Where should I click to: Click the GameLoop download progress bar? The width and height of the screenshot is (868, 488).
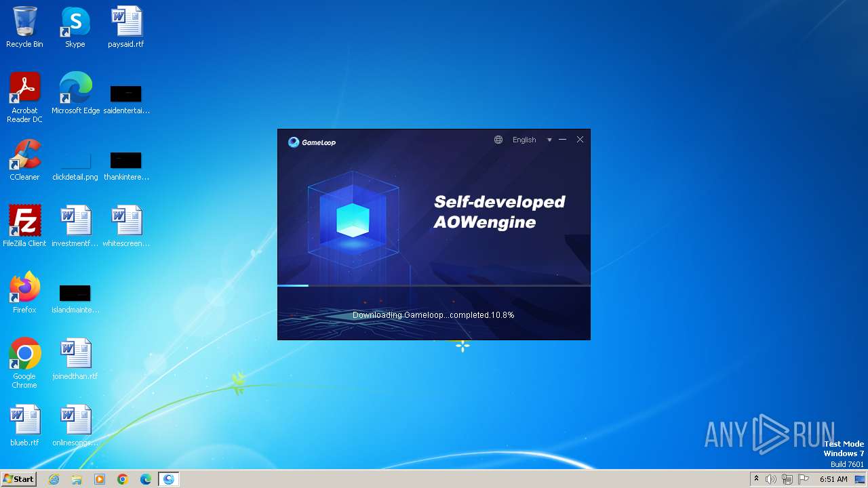coord(434,286)
